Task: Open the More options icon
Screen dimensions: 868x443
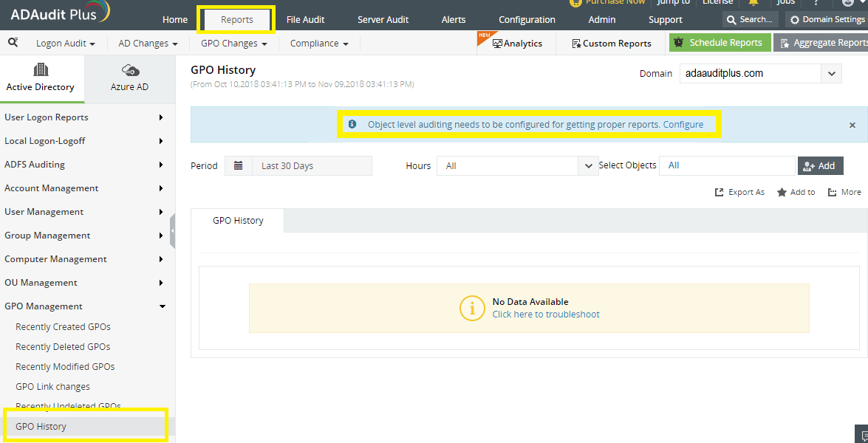Action: [x=833, y=192]
